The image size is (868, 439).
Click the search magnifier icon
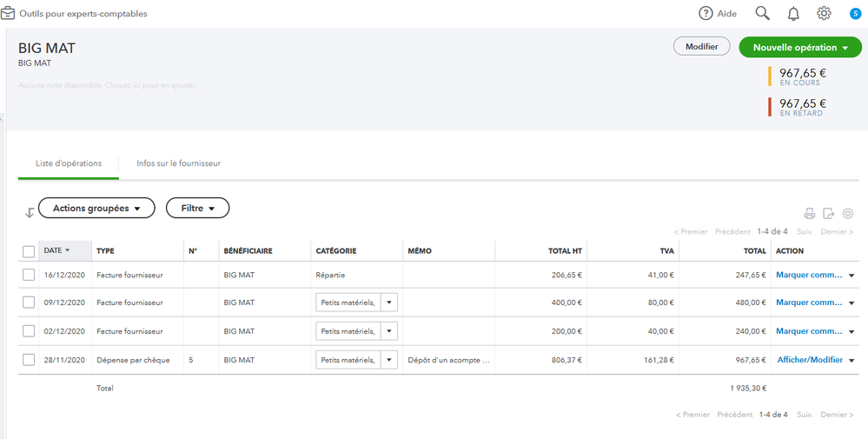point(763,14)
